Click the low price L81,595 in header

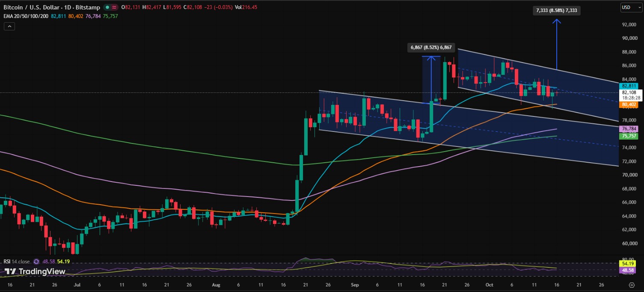click(x=172, y=7)
